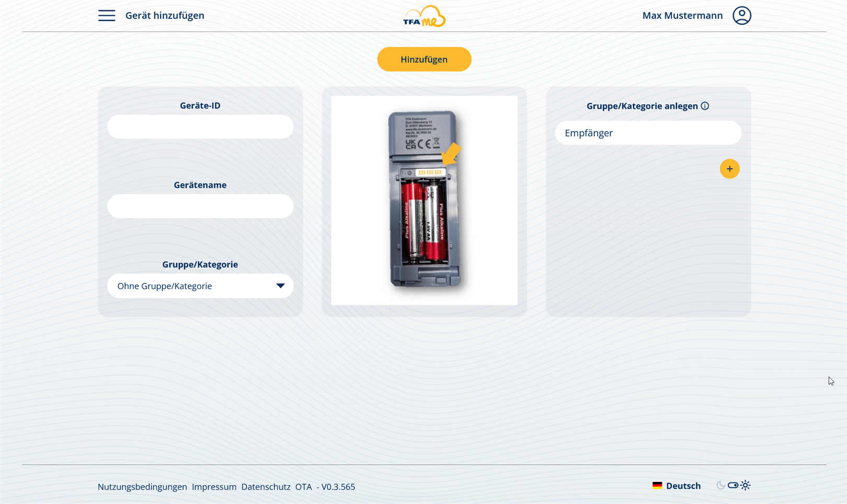Open the user profile icon
The width and height of the screenshot is (847, 504).
click(x=741, y=16)
